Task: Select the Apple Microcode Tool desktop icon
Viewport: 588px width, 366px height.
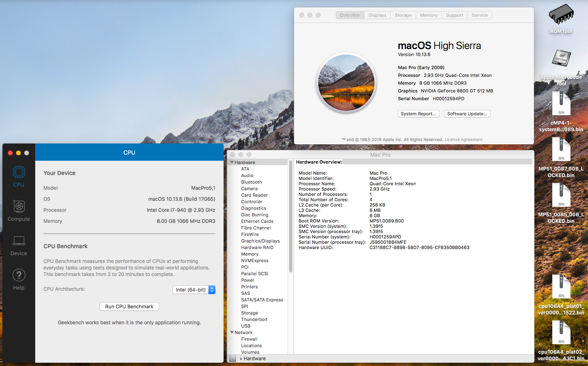Action: tap(561, 58)
